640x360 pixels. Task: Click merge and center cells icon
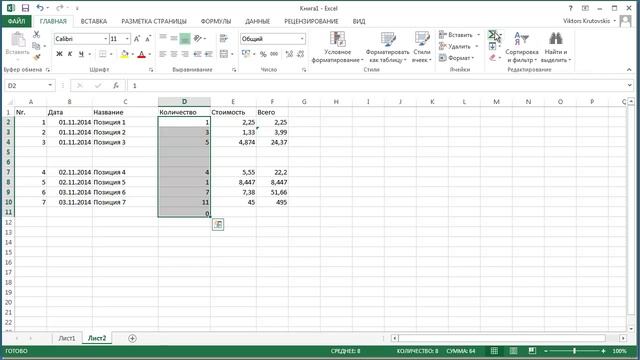coord(224,54)
